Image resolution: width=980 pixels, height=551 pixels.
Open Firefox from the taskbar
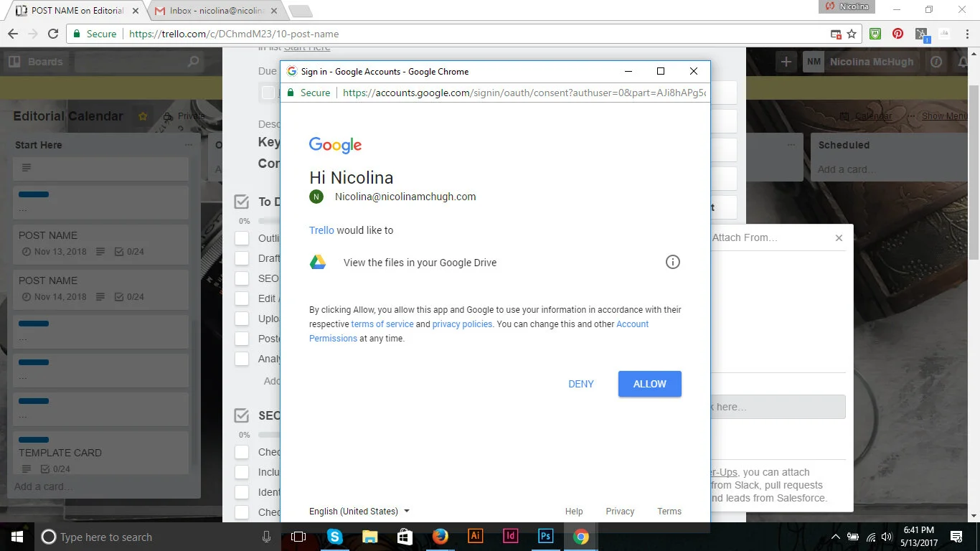click(x=440, y=537)
